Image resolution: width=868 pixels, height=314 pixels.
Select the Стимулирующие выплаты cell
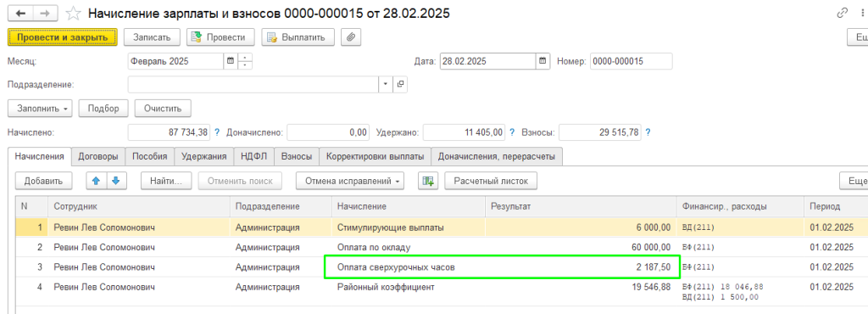click(409, 227)
